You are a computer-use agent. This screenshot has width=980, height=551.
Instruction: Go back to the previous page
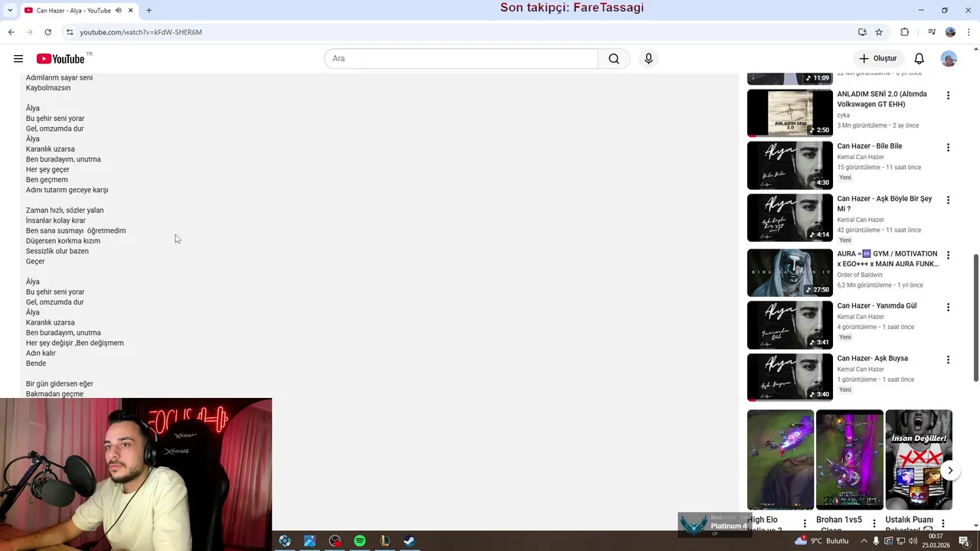11,32
